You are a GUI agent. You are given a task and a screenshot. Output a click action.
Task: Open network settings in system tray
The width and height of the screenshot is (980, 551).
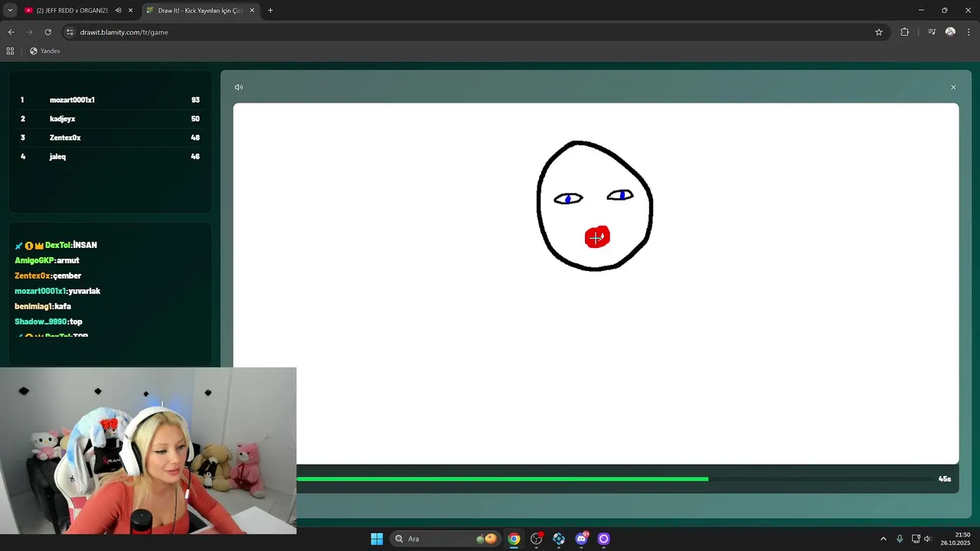click(x=916, y=539)
